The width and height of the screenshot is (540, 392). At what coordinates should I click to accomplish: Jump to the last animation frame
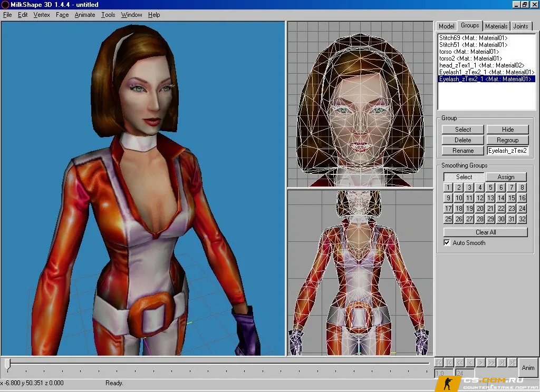pyautogui.click(x=513, y=362)
